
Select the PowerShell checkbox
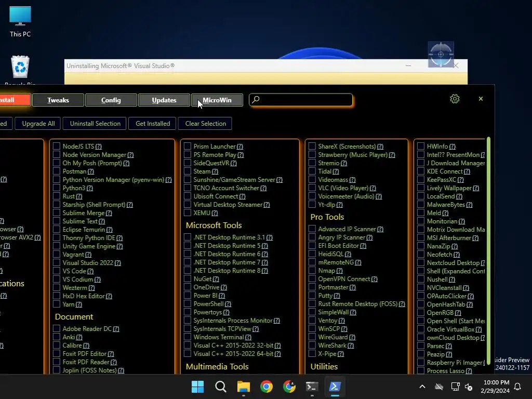point(187,303)
